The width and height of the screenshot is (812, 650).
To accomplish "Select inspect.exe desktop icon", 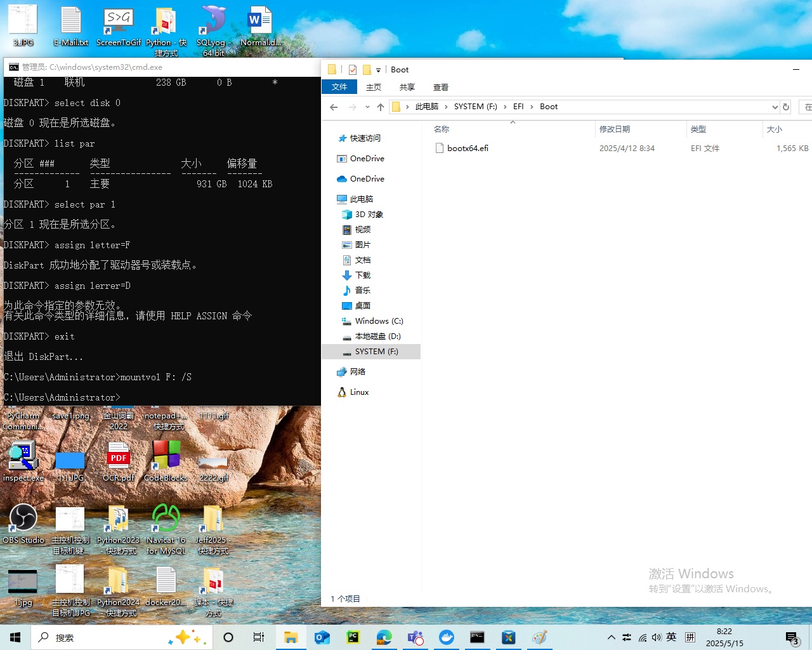I will pos(23,461).
